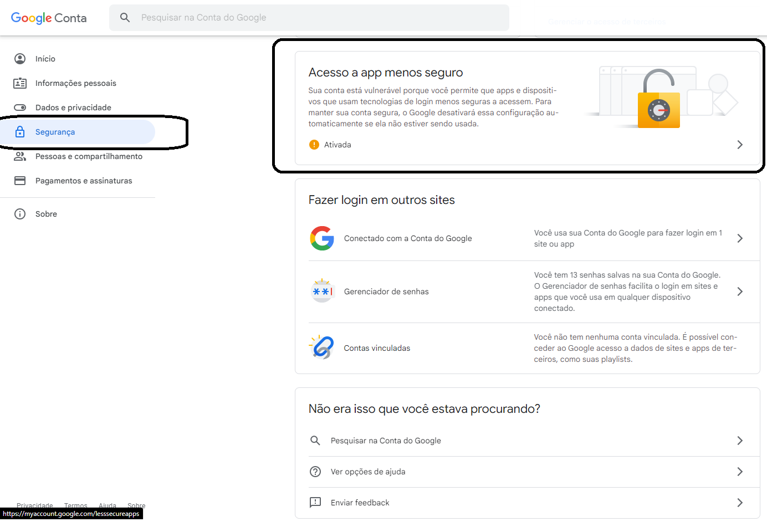Click the Google Conta logo

(x=49, y=18)
